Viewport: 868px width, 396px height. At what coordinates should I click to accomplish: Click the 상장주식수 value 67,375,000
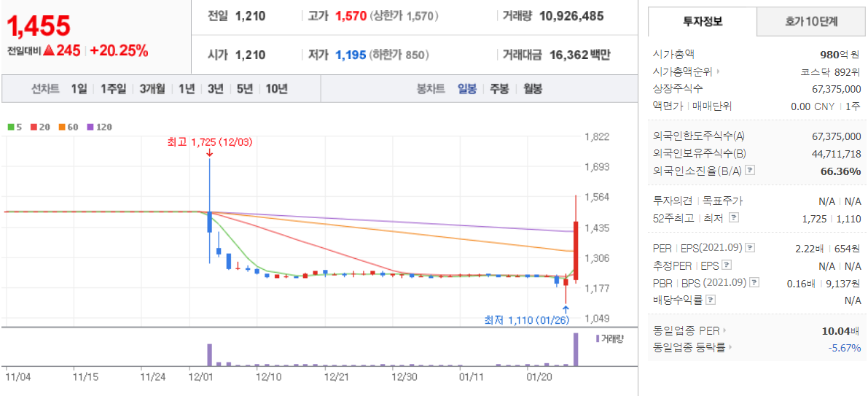coord(836,89)
